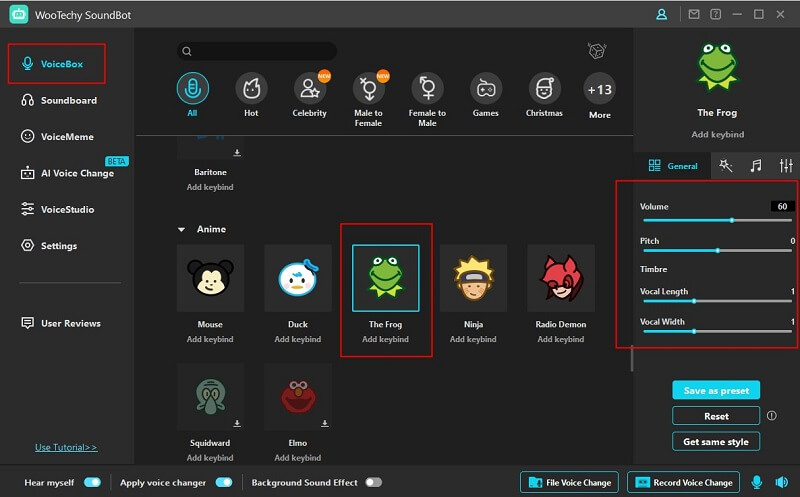Switch to the General tab
The width and height of the screenshot is (800, 497).
pyautogui.click(x=672, y=165)
